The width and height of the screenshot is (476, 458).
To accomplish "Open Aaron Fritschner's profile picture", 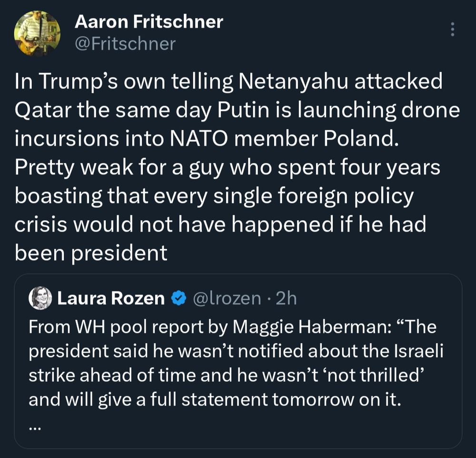I will coord(37,33).
